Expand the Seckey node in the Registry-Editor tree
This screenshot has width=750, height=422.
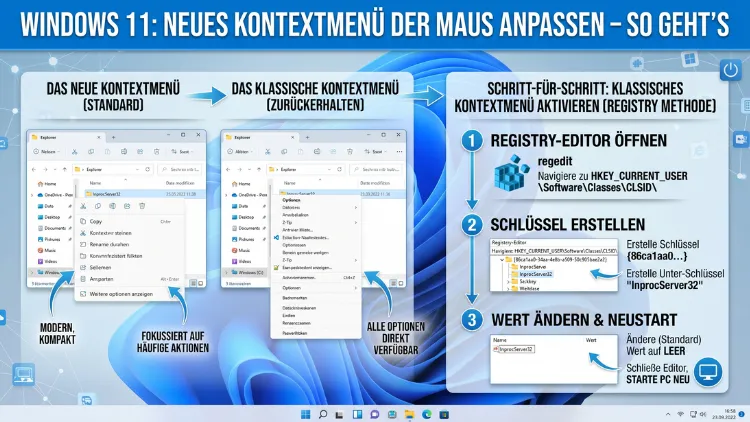[x=508, y=282]
